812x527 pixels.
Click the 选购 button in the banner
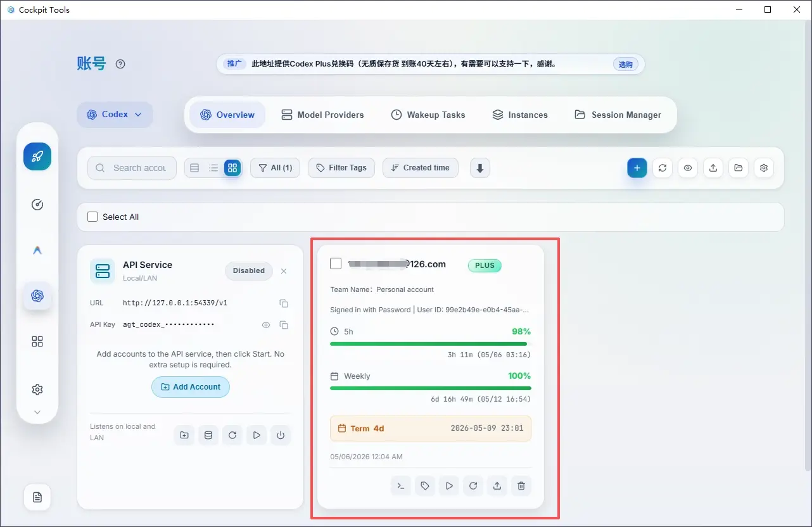pos(625,64)
